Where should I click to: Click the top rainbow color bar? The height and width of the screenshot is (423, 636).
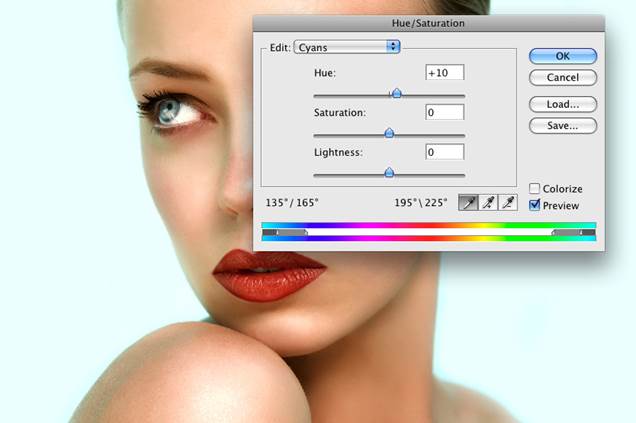click(x=429, y=225)
